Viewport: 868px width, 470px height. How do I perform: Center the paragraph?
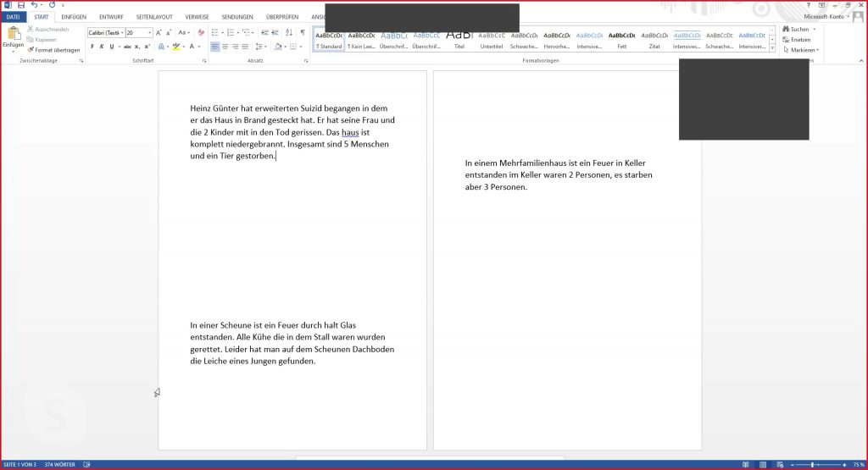[x=225, y=47]
